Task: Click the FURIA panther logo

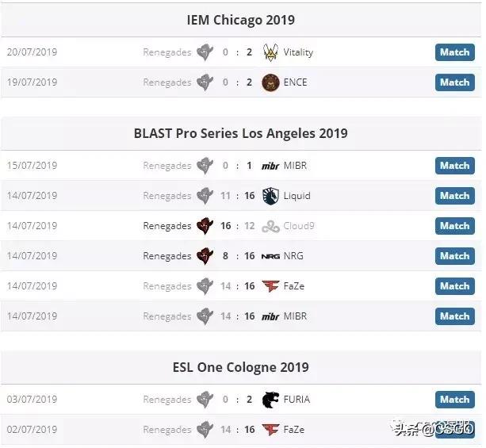Action: pos(270,400)
